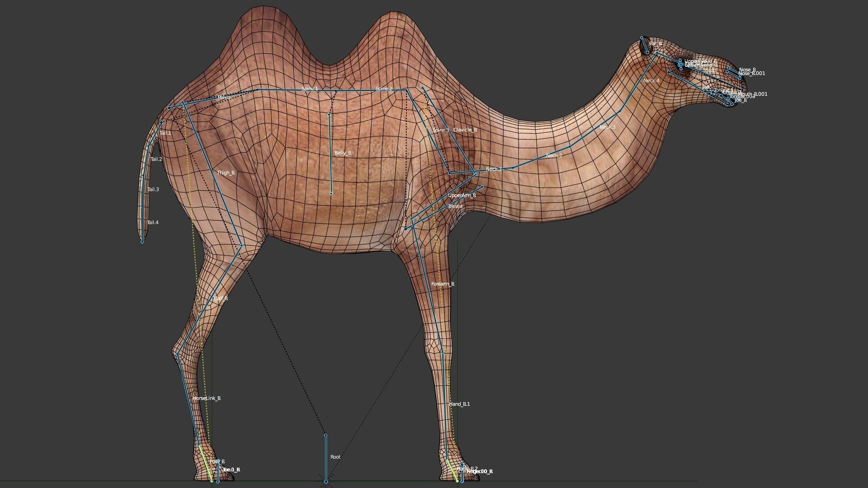Click the Hand_R.1 bone label
868x488 pixels.
tap(459, 404)
